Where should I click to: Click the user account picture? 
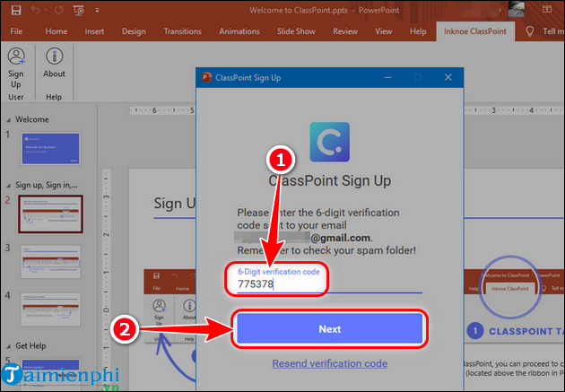(x=516, y=9)
